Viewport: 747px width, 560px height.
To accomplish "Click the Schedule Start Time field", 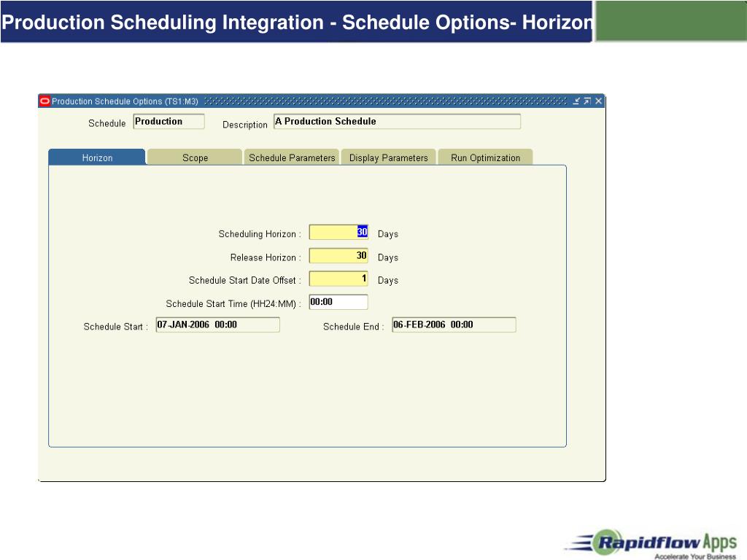I will [338, 302].
